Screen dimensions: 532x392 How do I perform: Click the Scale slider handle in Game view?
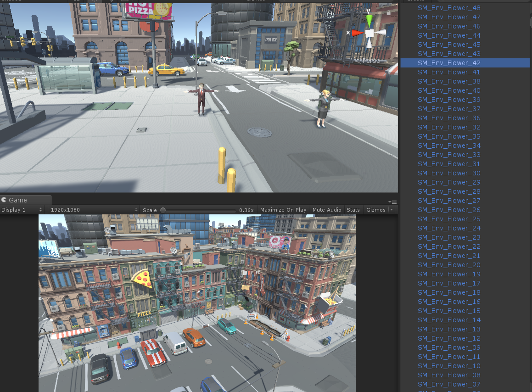(x=163, y=210)
